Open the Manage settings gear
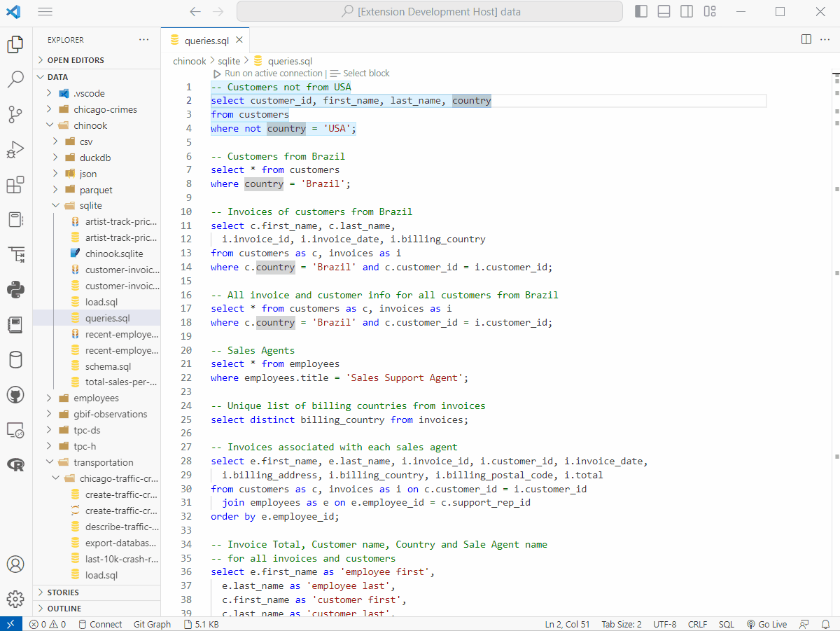 15,599
